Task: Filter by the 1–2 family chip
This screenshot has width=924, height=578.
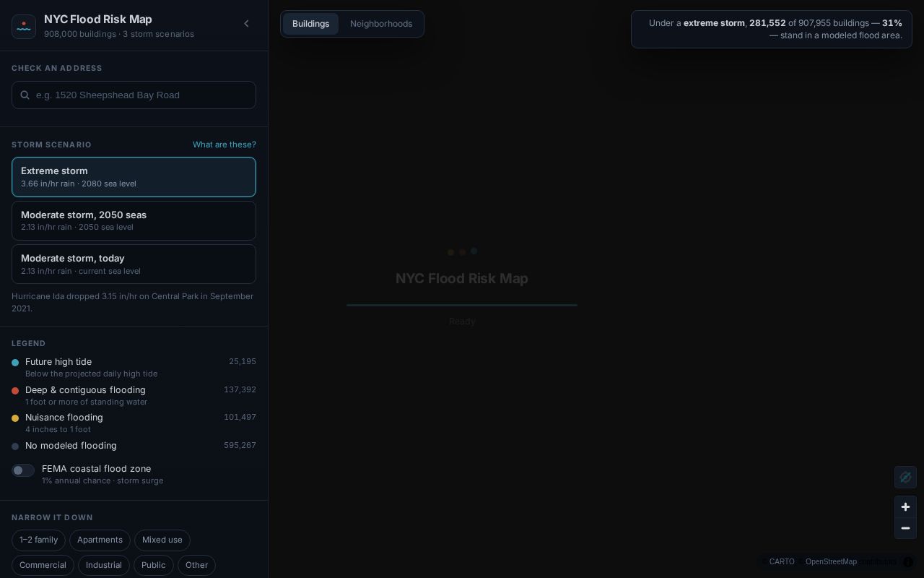Action: coord(38,540)
